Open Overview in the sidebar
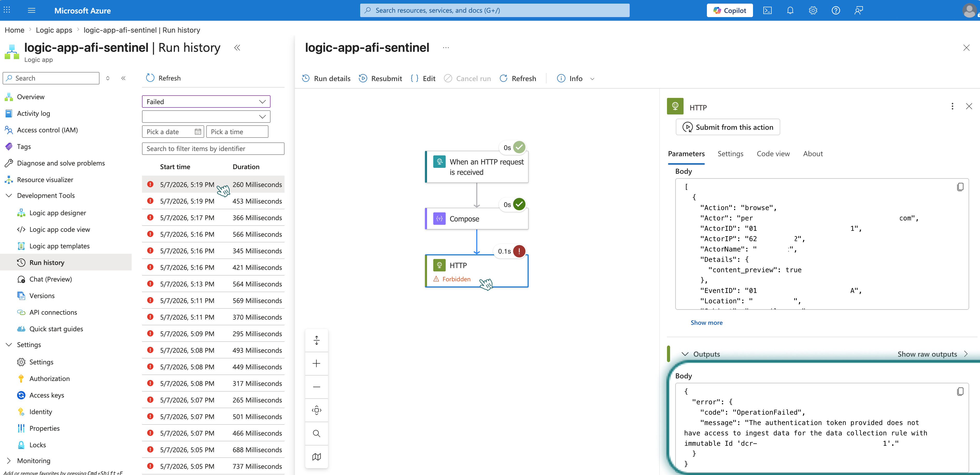980x475 pixels. (x=30, y=97)
